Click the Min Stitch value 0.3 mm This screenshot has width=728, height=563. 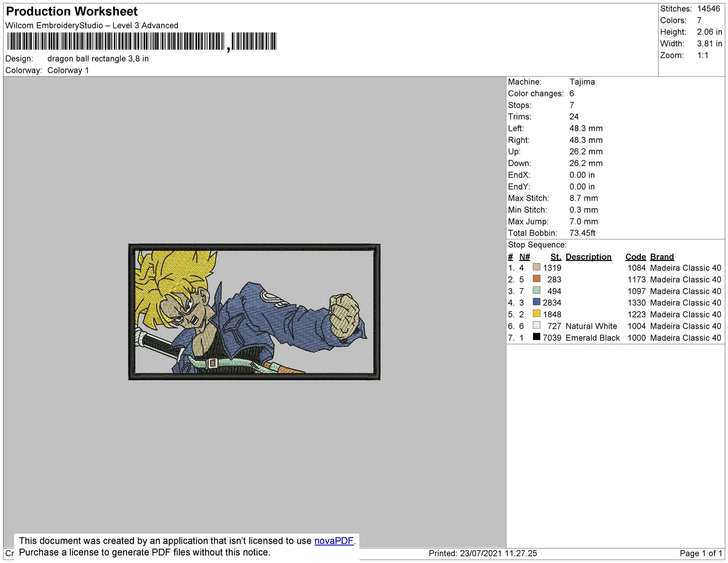(583, 210)
